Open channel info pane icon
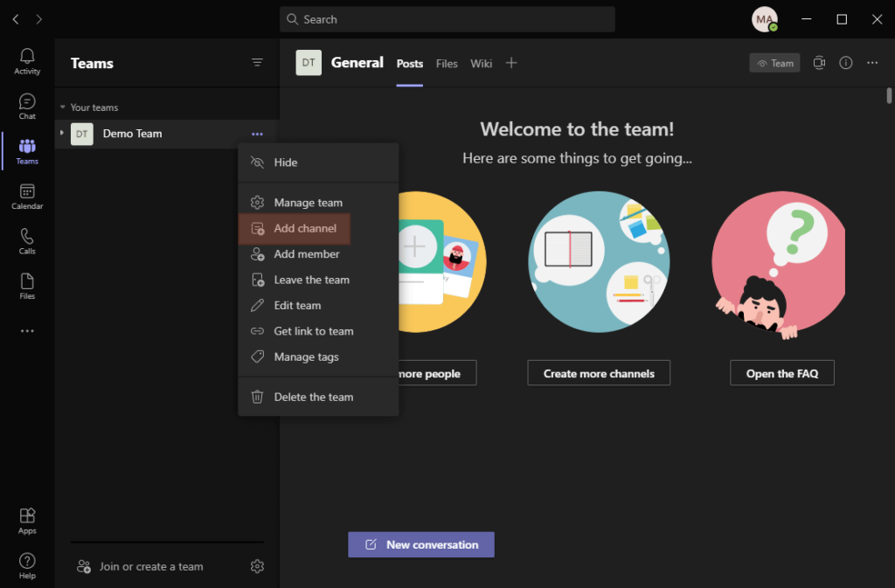This screenshot has width=895, height=588. (846, 63)
